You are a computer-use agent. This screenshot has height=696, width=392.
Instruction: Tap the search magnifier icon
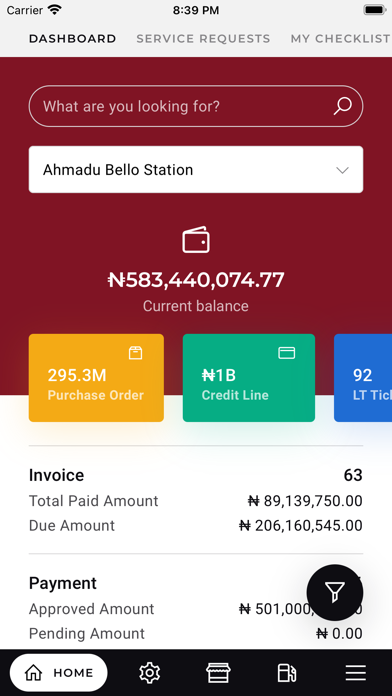(x=343, y=107)
